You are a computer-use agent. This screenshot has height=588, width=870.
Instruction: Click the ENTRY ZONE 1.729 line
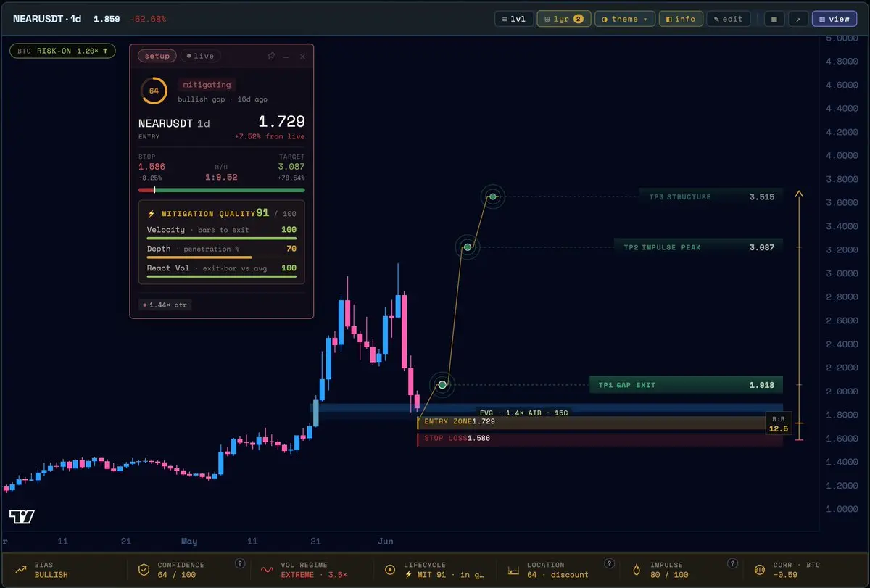point(600,421)
